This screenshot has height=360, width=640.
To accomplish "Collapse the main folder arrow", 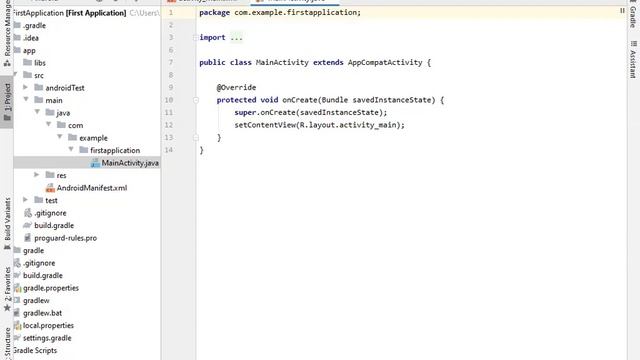I will 26,100.
